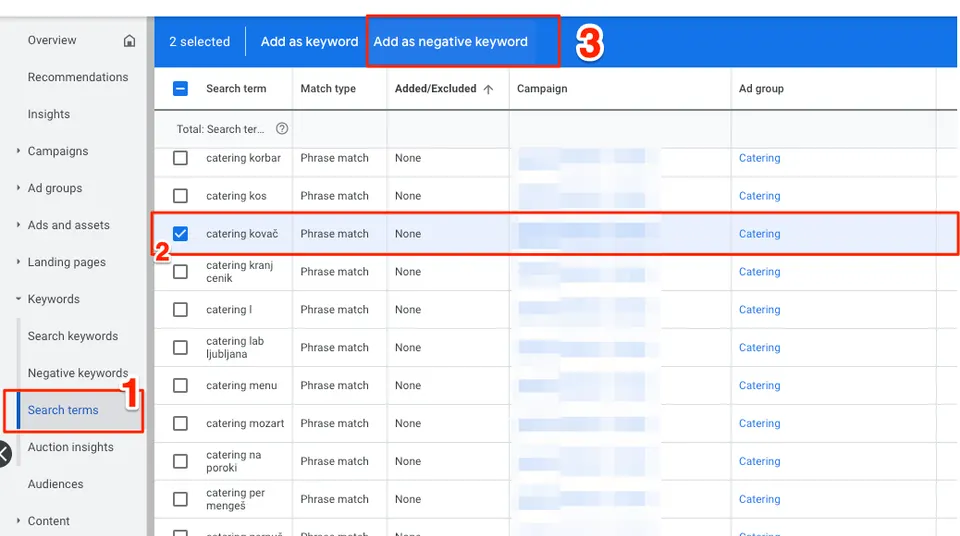Sort by Match type column header
Screen dimensions: 960x536
[x=328, y=89]
